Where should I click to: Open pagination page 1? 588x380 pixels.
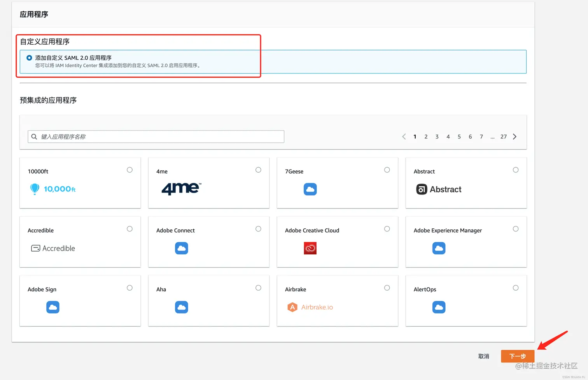pos(415,137)
